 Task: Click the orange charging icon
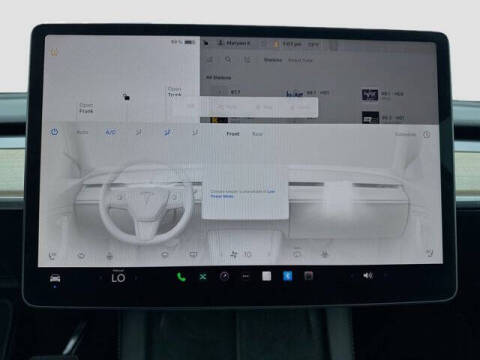[x=54, y=52]
